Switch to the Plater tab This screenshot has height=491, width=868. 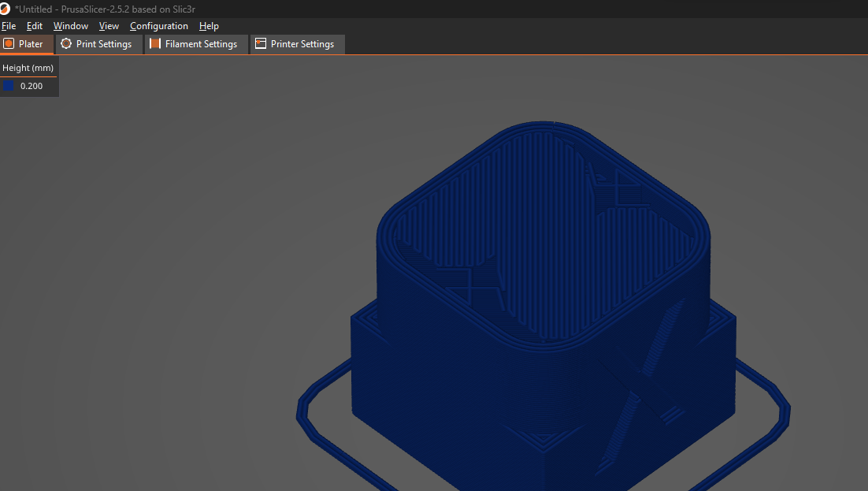[27, 44]
